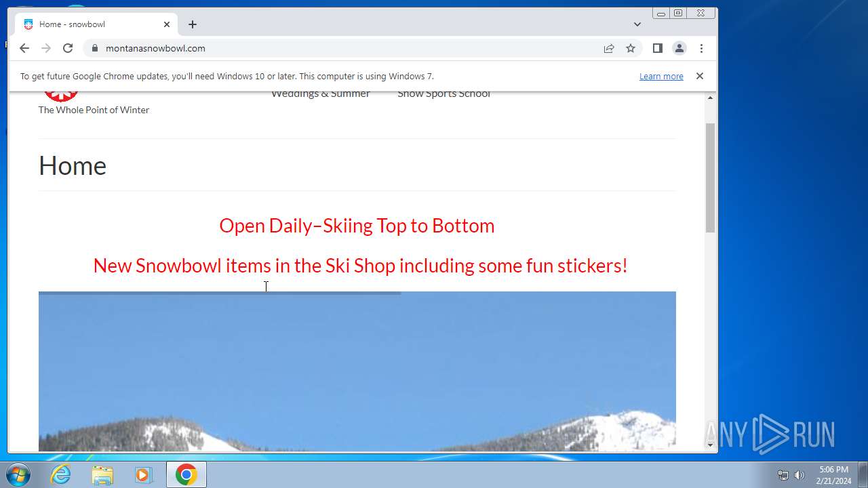Click the Home page heading
The width and height of the screenshot is (868, 488).
point(73,166)
